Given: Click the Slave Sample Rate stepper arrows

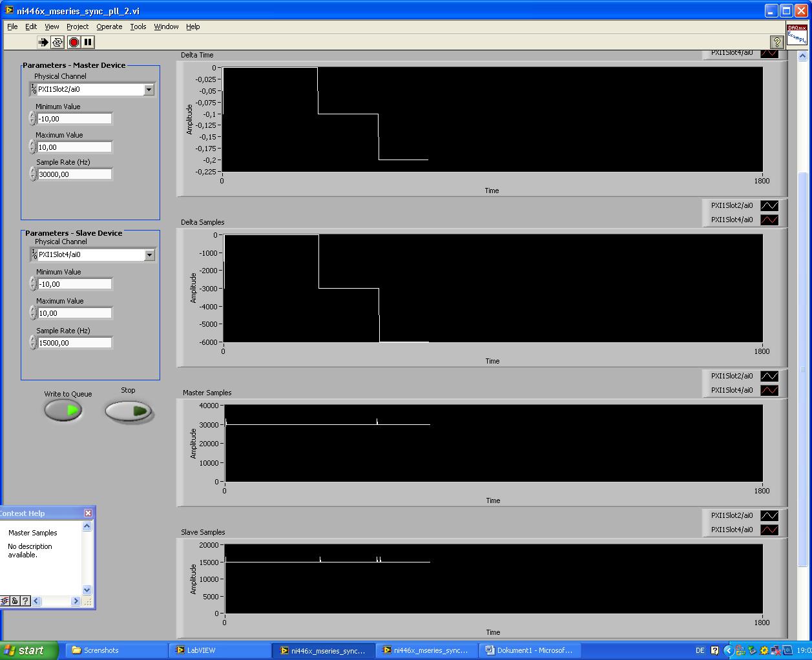Looking at the screenshot, I should coord(33,342).
